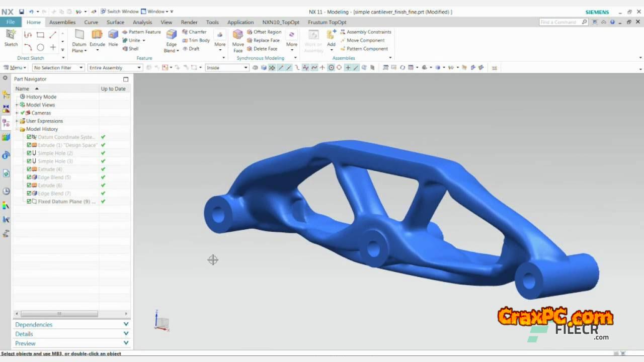644x362 pixels.
Task: Open the No Selection Filter dropdown
Action: 58,67
